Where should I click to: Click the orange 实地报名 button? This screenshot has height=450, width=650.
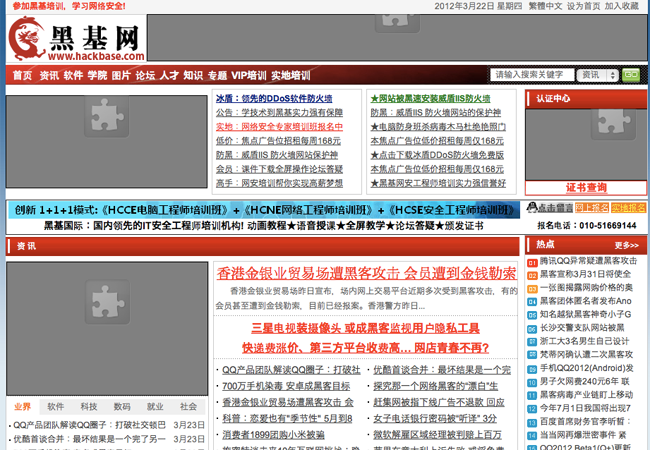(628, 208)
